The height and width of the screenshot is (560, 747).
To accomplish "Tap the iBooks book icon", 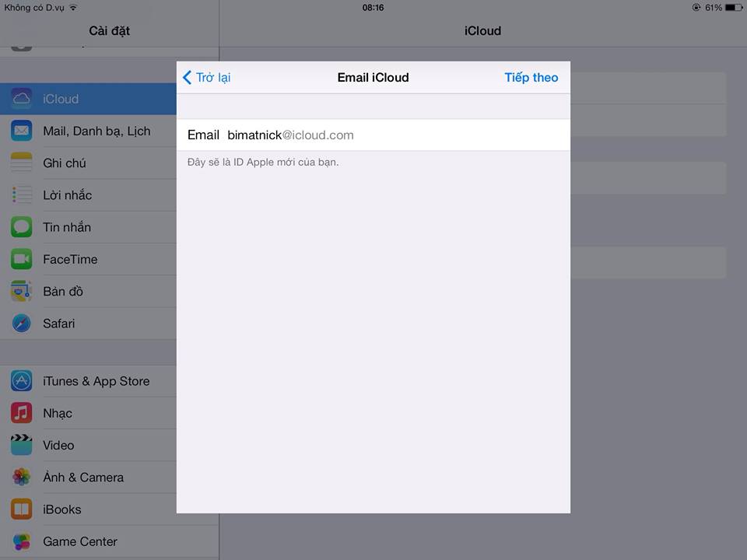I will click(22, 509).
